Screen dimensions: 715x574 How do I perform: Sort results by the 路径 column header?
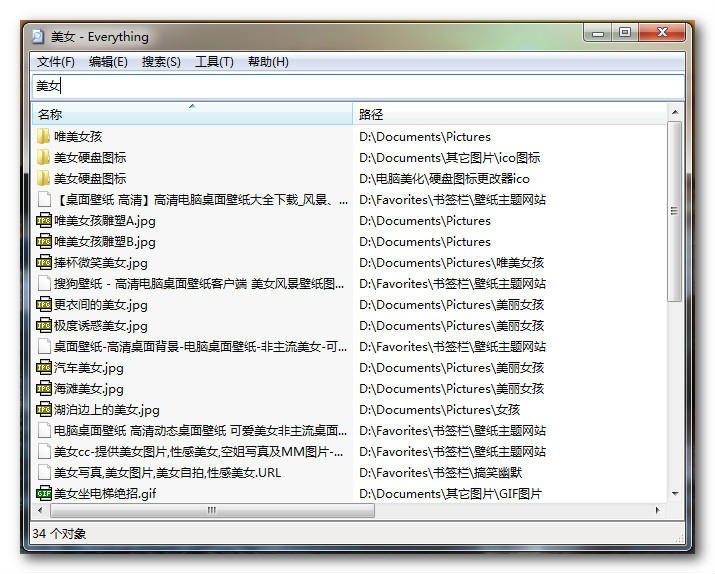pos(509,114)
